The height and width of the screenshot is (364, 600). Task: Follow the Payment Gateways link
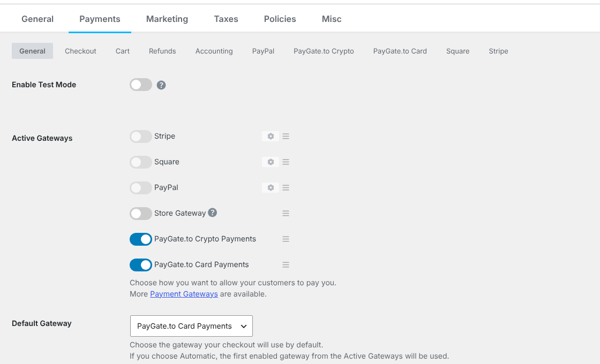point(184,294)
